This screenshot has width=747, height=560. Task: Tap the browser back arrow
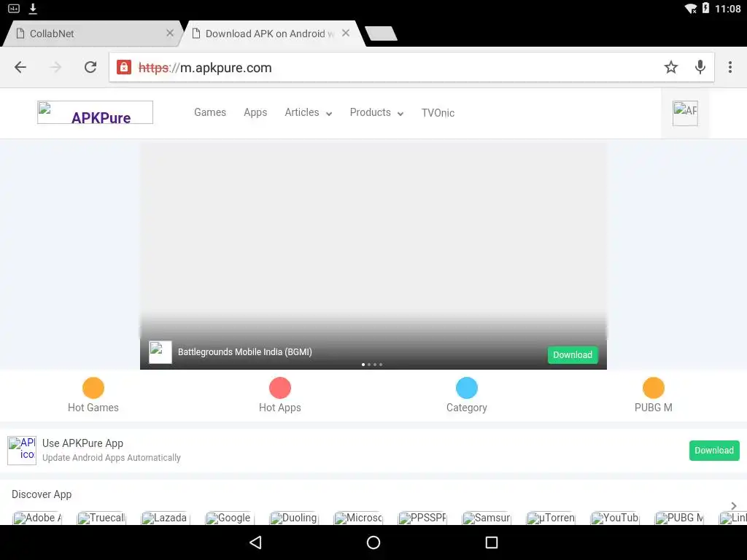pos(20,67)
